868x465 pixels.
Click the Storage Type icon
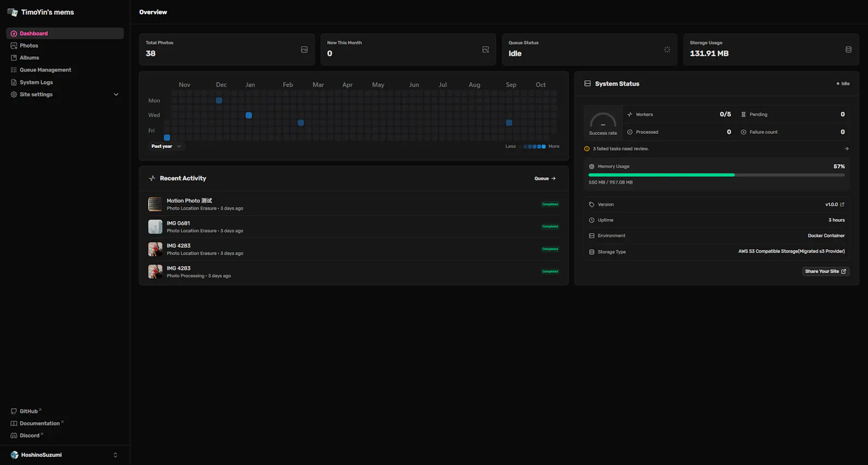click(x=592, y=252)
